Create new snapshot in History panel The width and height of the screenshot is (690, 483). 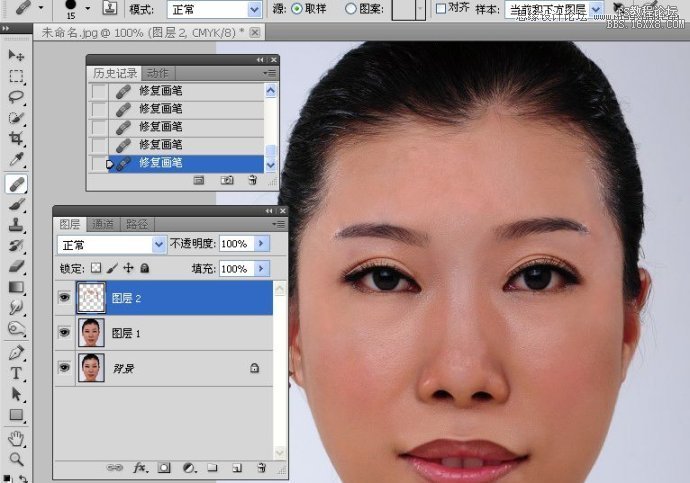227,180
